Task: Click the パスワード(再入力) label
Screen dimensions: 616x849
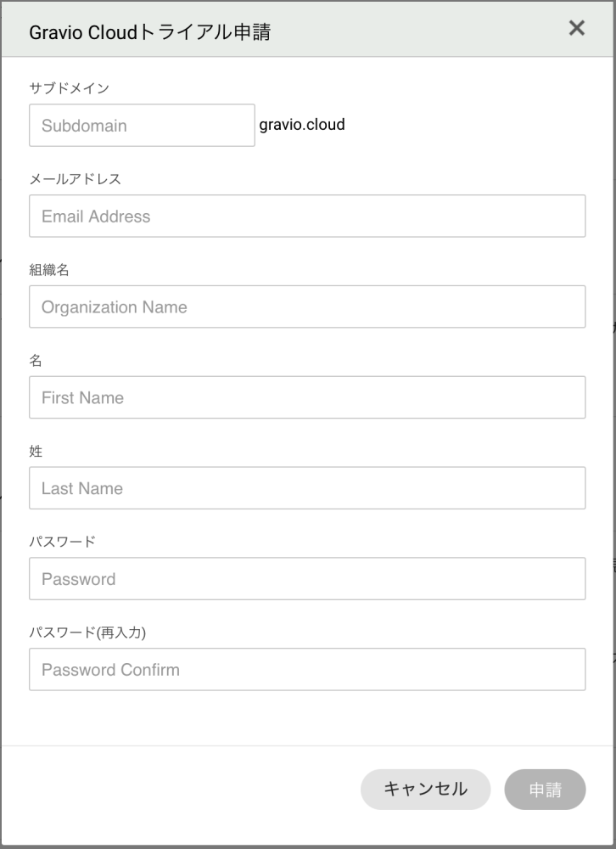Action: [93, 633]
